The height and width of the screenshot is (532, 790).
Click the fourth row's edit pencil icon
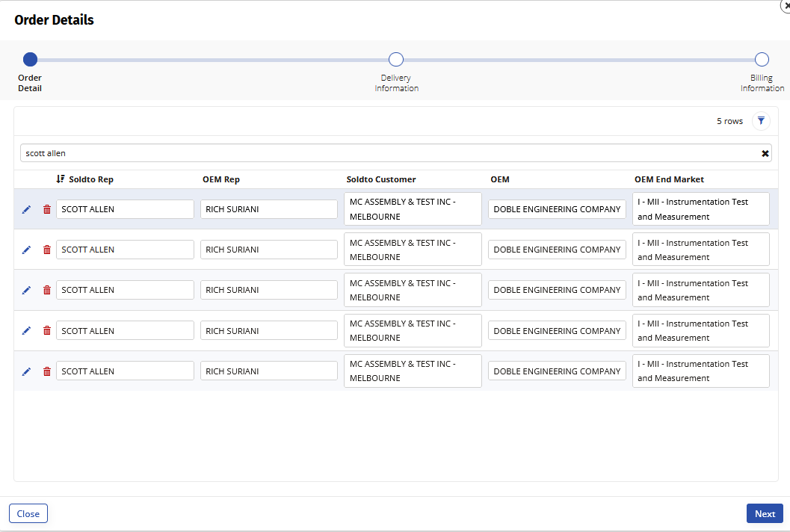(26, 331)
